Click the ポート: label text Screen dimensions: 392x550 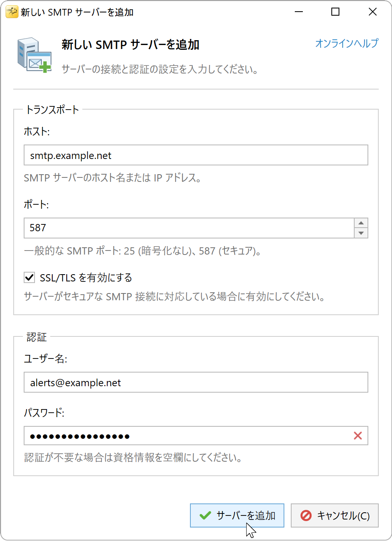point(36,204)
